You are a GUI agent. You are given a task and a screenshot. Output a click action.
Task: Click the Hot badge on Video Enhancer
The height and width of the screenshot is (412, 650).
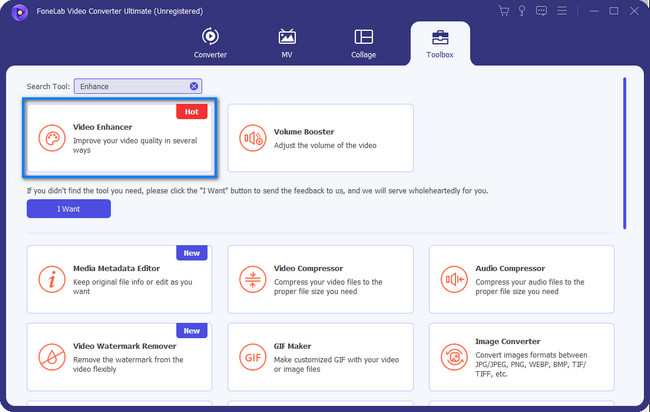point(192,111)
